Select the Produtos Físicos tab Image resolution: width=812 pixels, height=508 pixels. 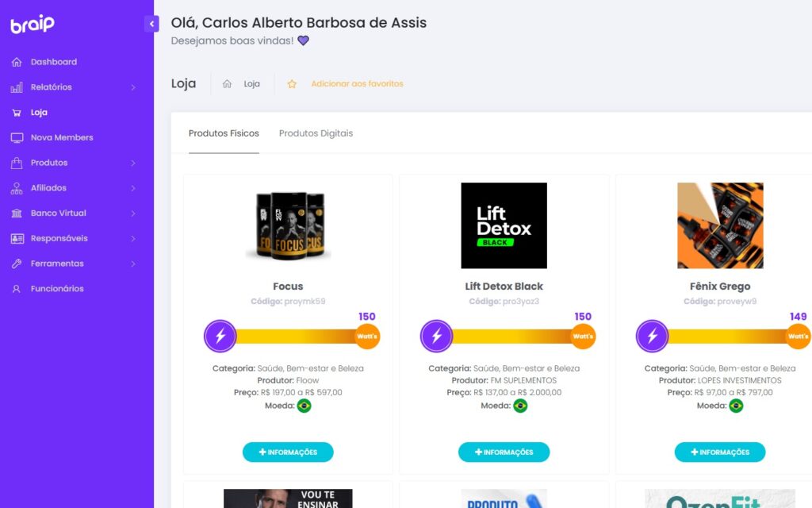(224, 133)
